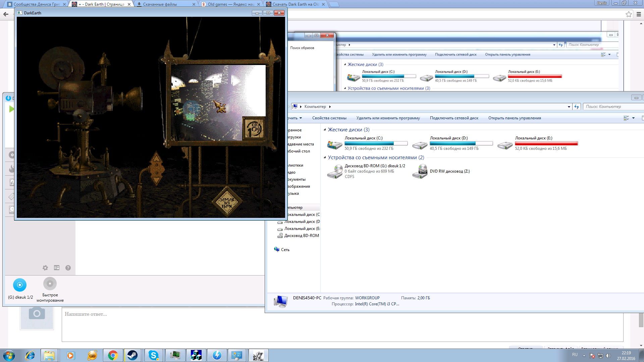The width and height of the screenshot is (644, 362).
Task: Open Steam from the taskbar
Action: [x=132, y=355]
